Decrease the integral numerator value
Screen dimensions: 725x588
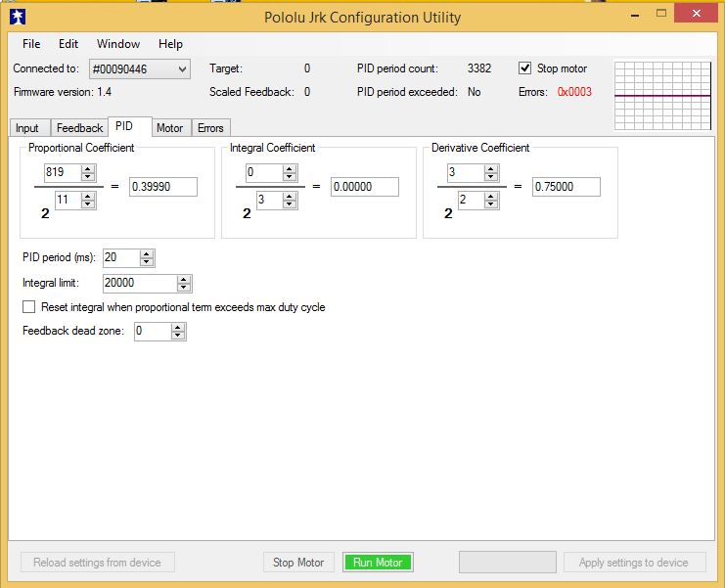tap(290, 176)
